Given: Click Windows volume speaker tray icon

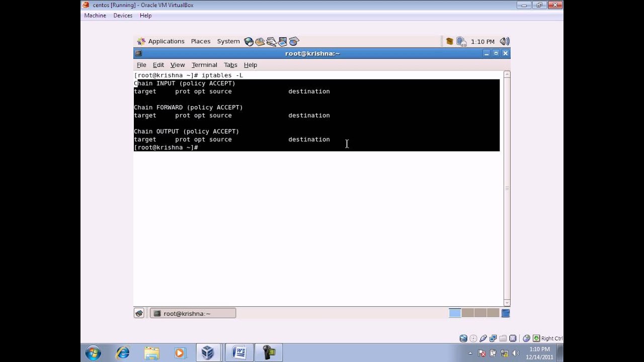Looking at the screenshot, I should click(515, 353).
